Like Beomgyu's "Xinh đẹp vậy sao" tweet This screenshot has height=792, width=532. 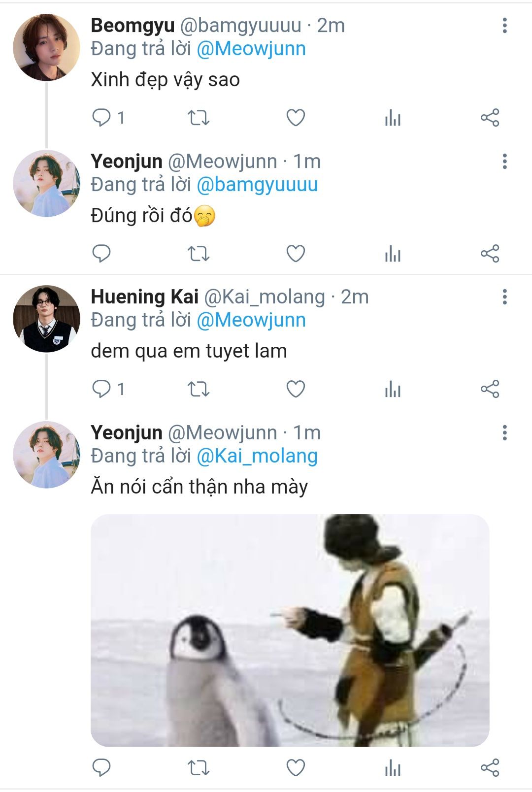tap(296, 118)
